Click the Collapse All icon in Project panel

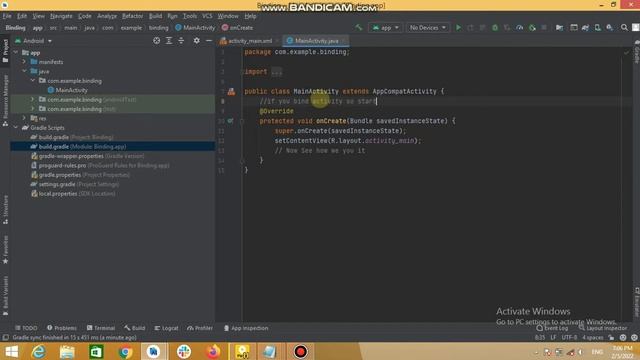181,41
